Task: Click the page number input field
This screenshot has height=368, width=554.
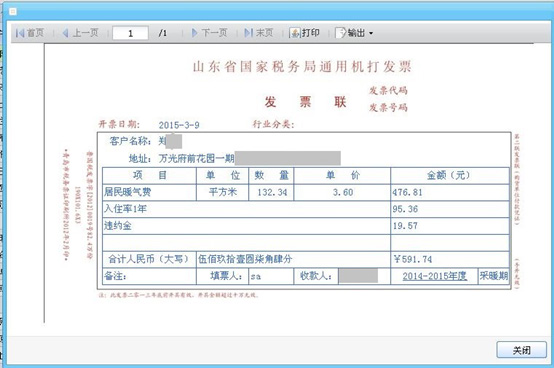Action: [x=130, y=34]
